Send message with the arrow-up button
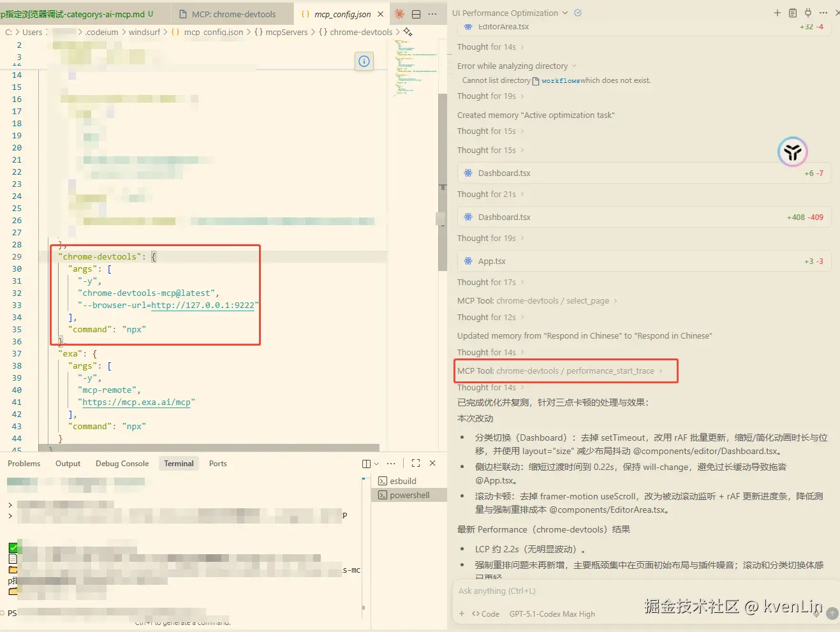The image size is (840, 632). point(832,614)
